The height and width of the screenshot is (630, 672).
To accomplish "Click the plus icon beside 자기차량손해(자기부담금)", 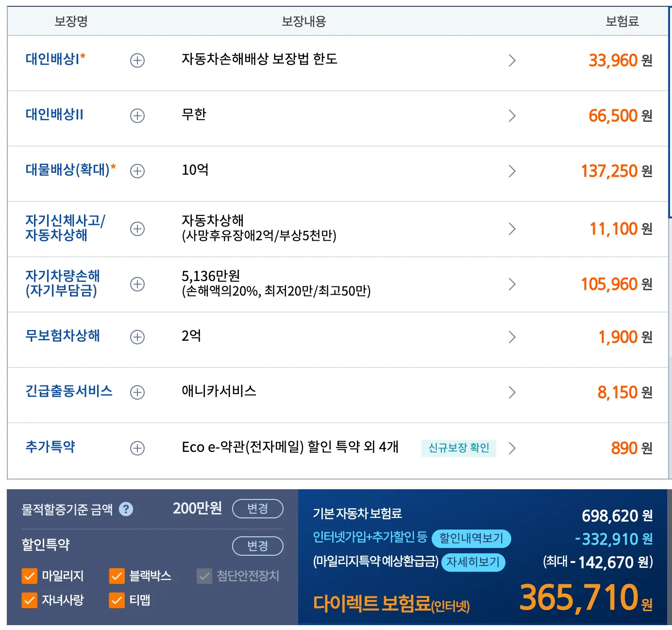I will (136, 284).
